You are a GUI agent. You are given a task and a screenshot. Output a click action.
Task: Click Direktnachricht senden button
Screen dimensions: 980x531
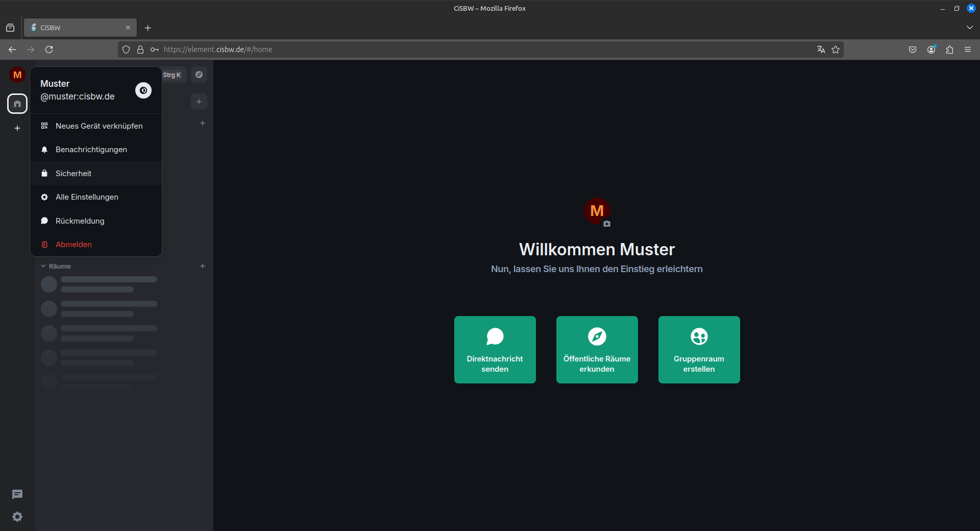pos(495,350)
